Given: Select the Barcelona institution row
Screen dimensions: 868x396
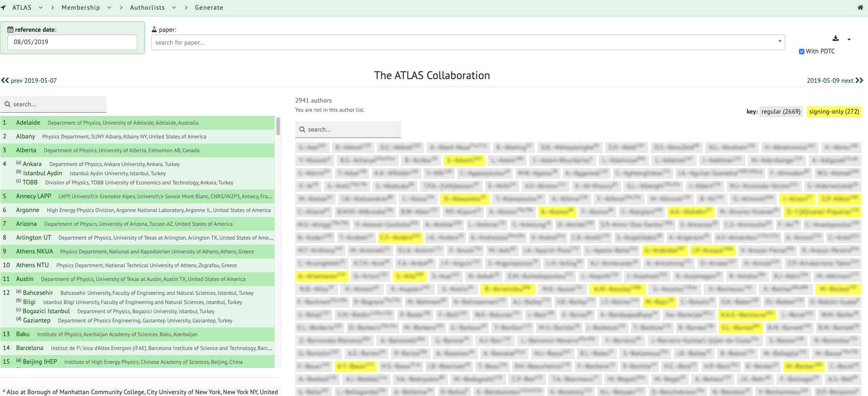Looking at the screenshot, I should pyautogui.click(x=137, y=348).
